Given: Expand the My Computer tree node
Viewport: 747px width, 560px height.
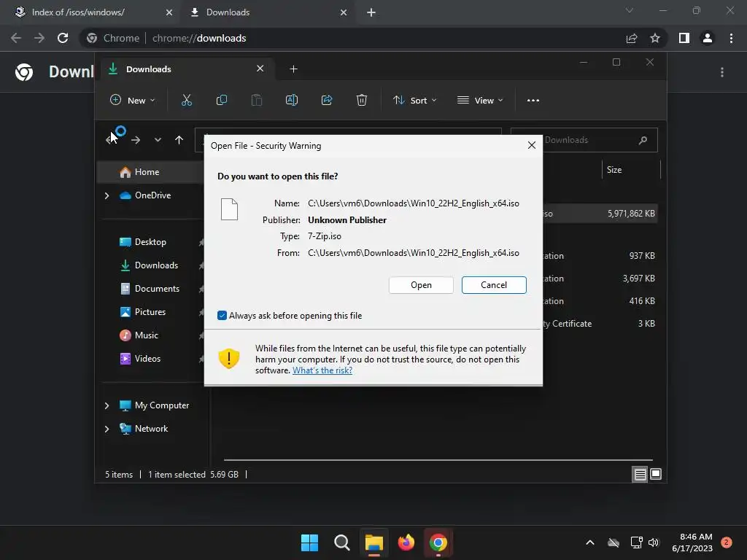Looking at the screenshot, I should (x=107, y=405).
